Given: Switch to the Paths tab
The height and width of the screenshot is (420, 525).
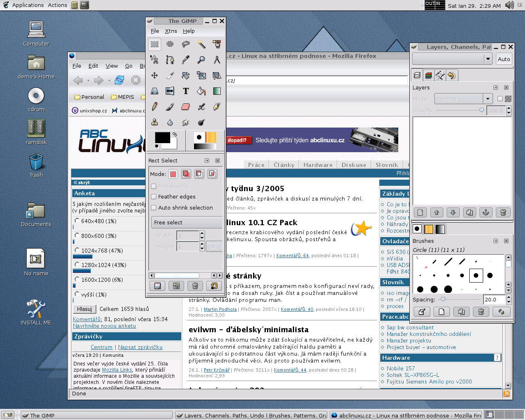Looking at the screenshot, I should (440, 75).
